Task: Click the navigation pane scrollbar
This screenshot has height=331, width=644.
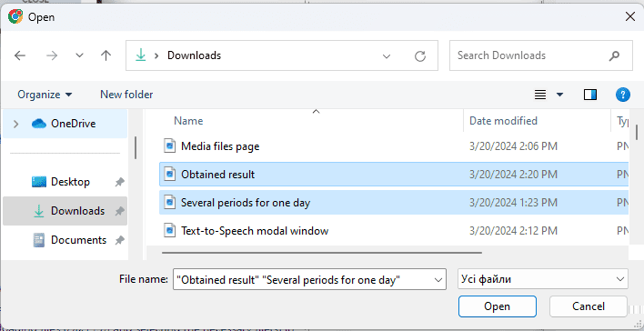Action: point(136,148)
